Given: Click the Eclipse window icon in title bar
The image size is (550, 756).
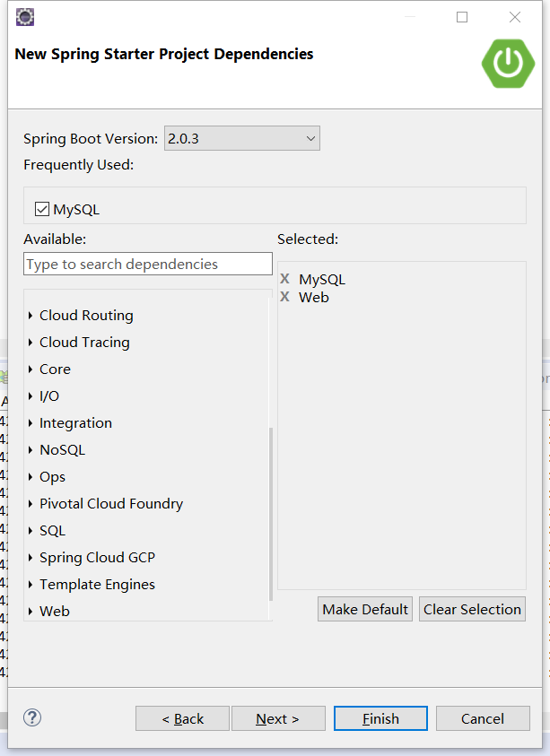Looking at the screenshot, I should coord(25,17).
